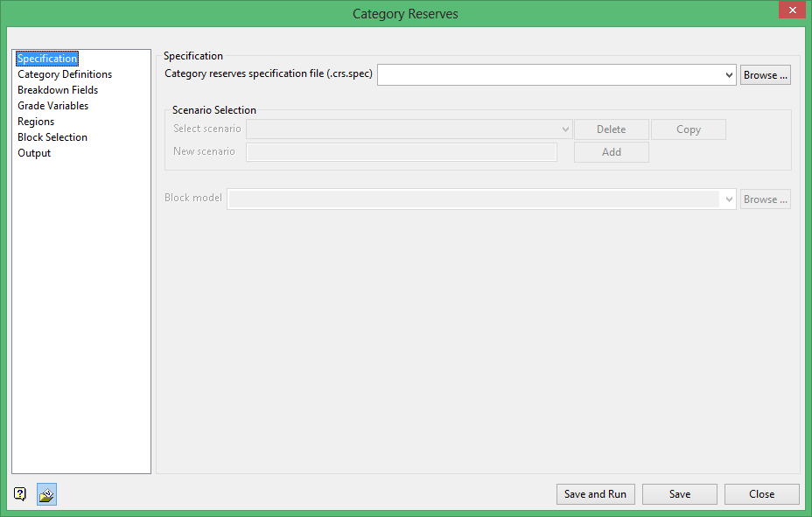
Task: Click the open specification folder icon
Action: pyautogui.click(x=47, y=495)
